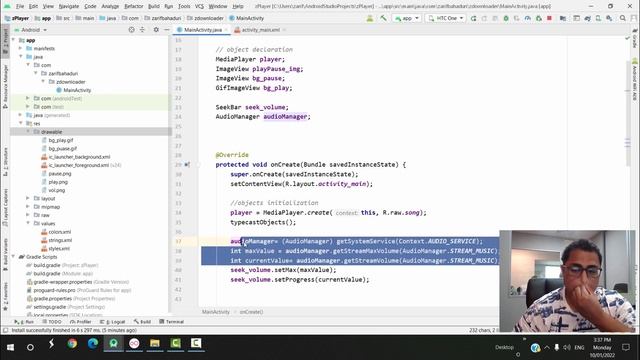
Task: Click Android Studio taskbar icon
Action: (x=113, y=344)
